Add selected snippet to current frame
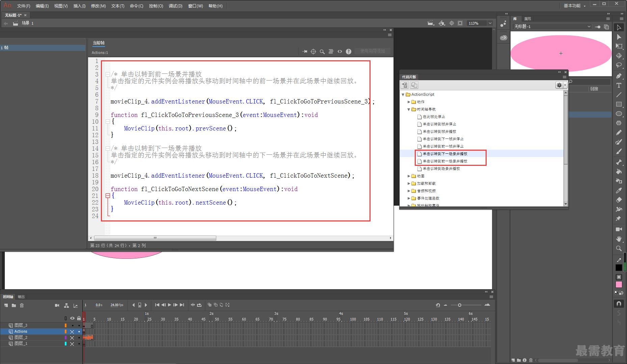The width and height of the screenshot is (627, 364). point(405,85)
